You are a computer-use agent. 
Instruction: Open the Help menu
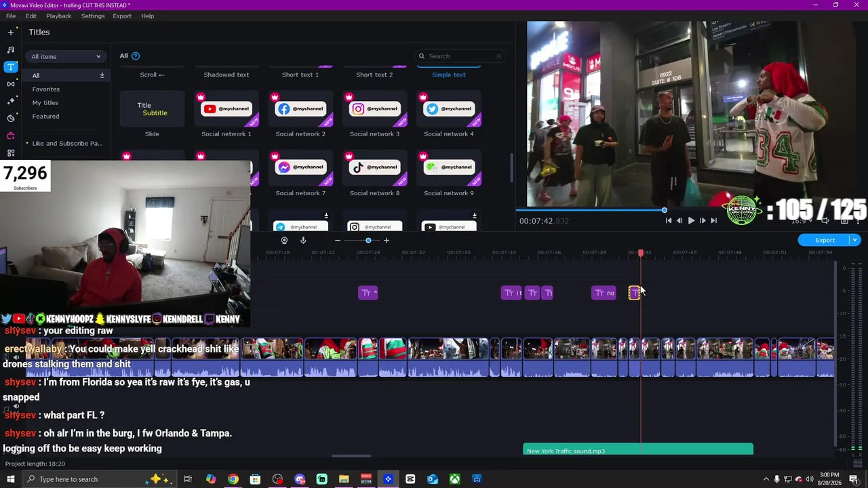click(148, 16)
